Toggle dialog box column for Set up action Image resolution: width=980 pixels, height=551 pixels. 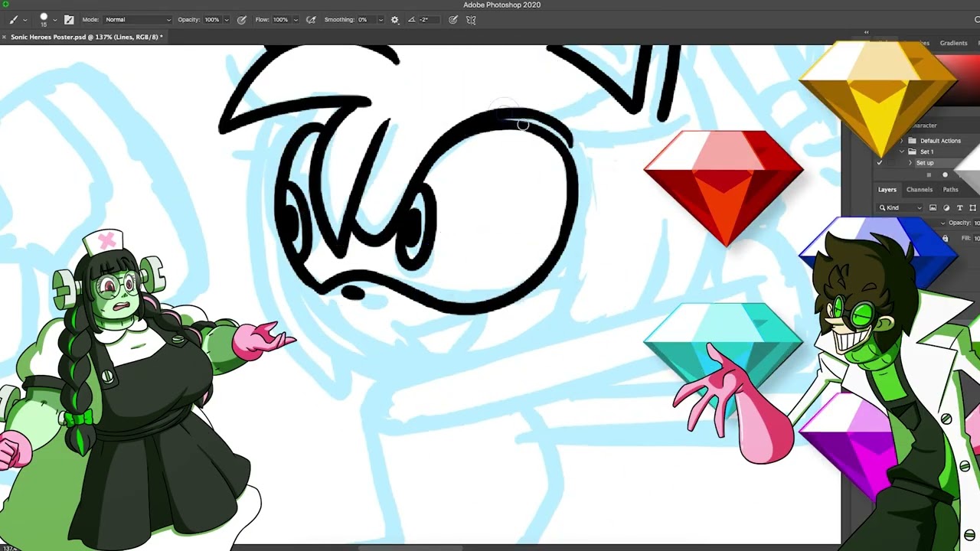[890, 163]
